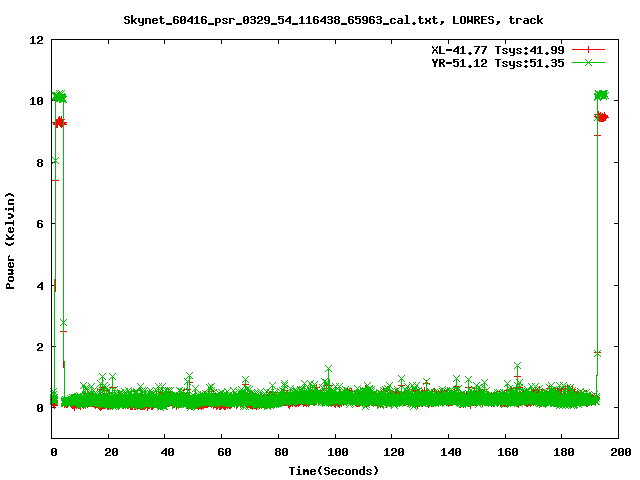Click x-axis tick label 60
Screen dimensions: 640x480
(x=224, y=452)
